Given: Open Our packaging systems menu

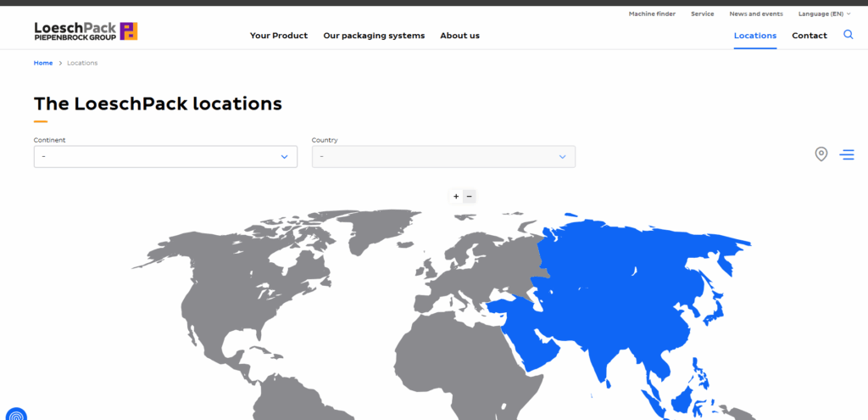Looking at the screenshot, I should (374, 36).
